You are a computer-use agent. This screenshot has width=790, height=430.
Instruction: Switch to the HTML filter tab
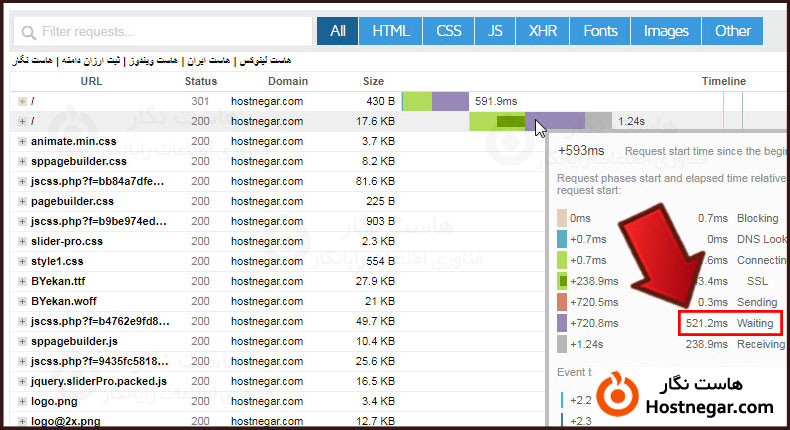[x=391, y=31]
